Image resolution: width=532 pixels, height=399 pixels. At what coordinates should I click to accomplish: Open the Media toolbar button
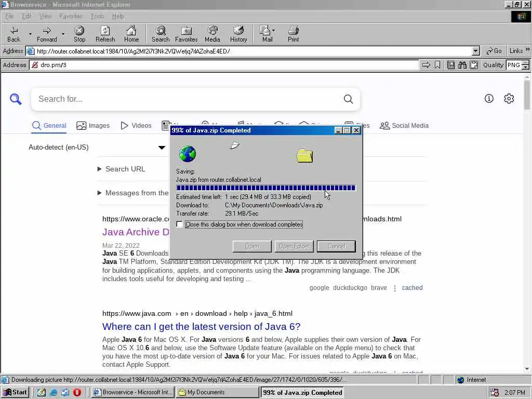[x=212, y=34]
